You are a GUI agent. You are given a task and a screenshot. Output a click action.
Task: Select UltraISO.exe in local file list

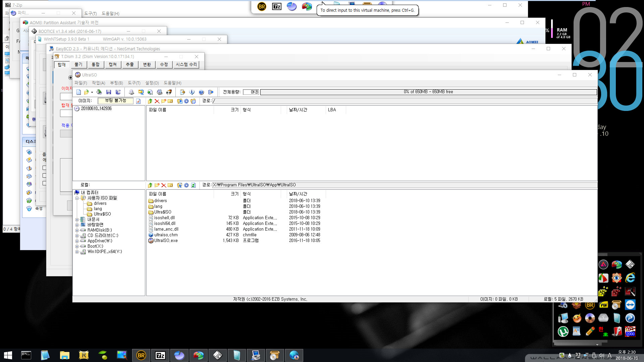pos(166,241)
